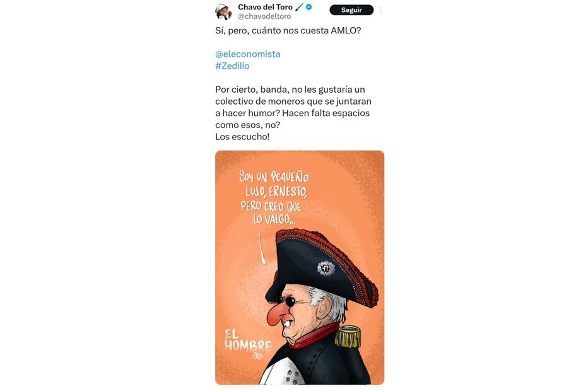Click the artist signature below 'El Hombre'
Image resolution: width=588 pixels, height=391 pixels.
point(257,356)
